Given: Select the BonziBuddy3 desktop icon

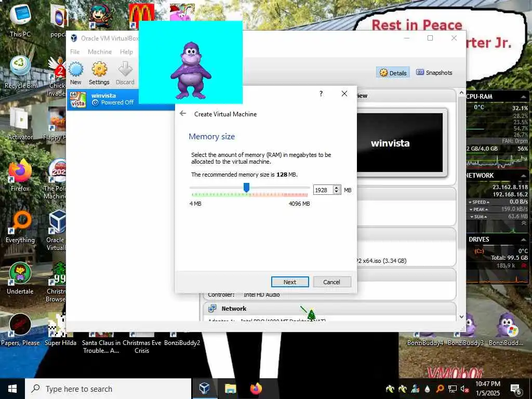Looking at the screenshot, I should (x=465, y=330).
